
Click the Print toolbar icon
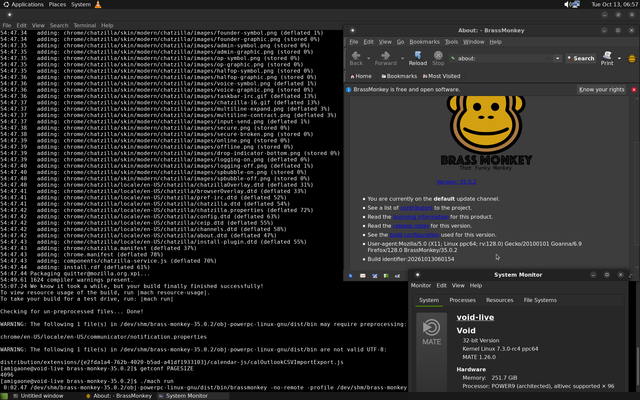pyautogui.click(x=607, y=58)
